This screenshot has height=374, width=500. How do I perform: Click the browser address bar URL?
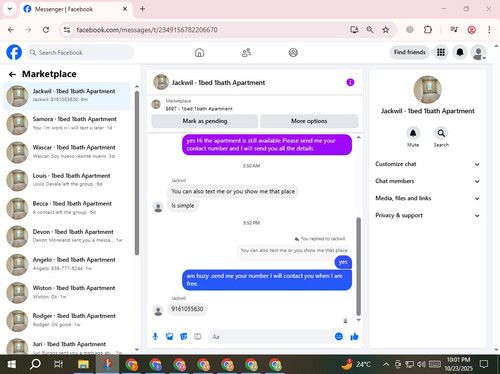pos(147,30)
